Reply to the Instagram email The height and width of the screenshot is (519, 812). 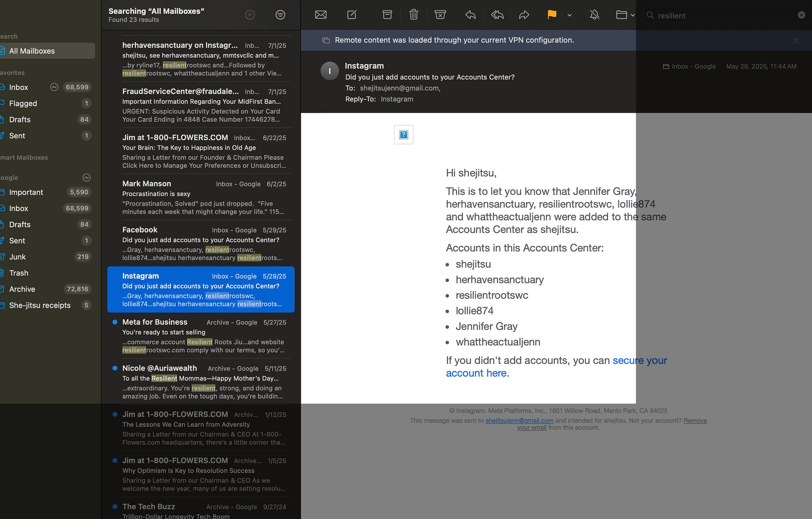470,15
